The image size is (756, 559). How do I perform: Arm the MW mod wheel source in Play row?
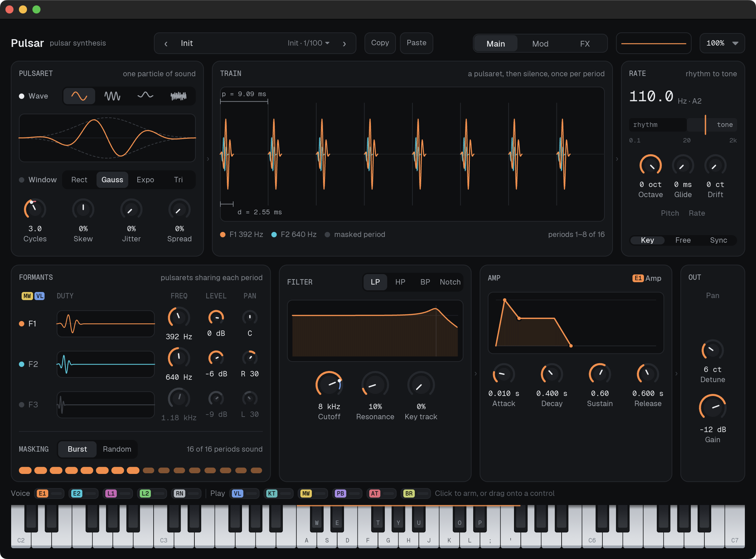click(313, 494)
